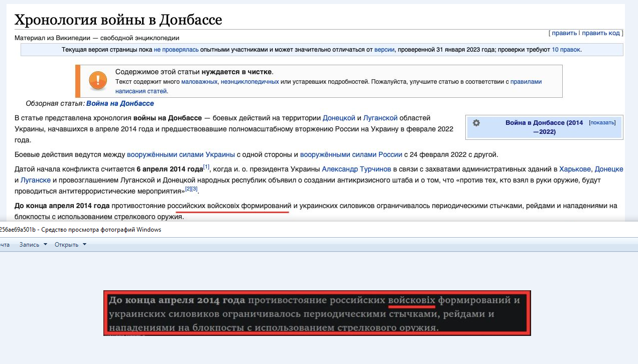Open the 10 правок link
This screenshot has width=638, height=364.
click(x=566, y=50)
